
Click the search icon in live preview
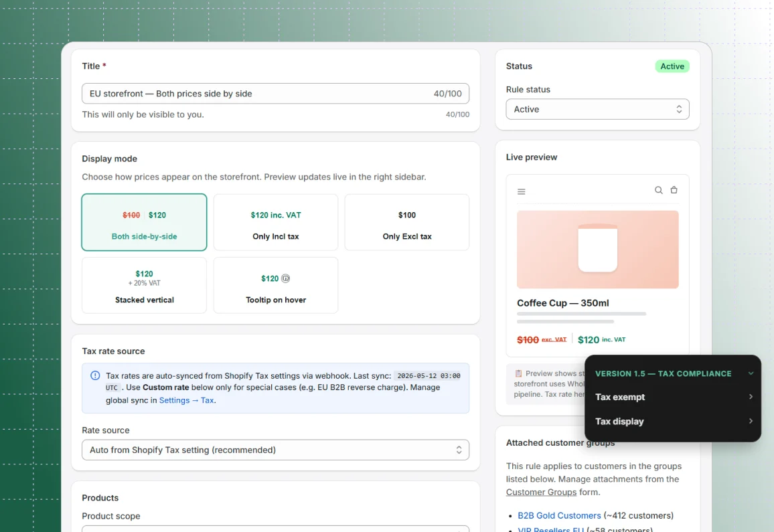point(658,190)
